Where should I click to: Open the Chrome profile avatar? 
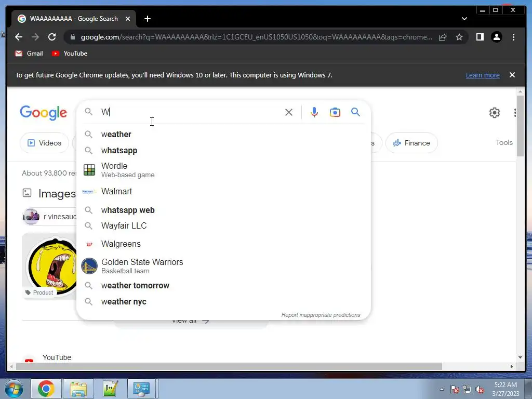pos(496,37)
